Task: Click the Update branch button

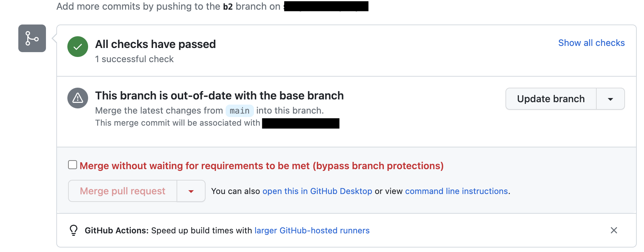Action: point(550,99)
